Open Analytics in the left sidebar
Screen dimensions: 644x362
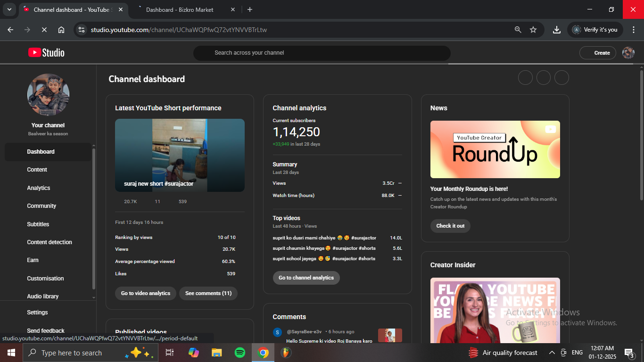(x=39, y=188)
